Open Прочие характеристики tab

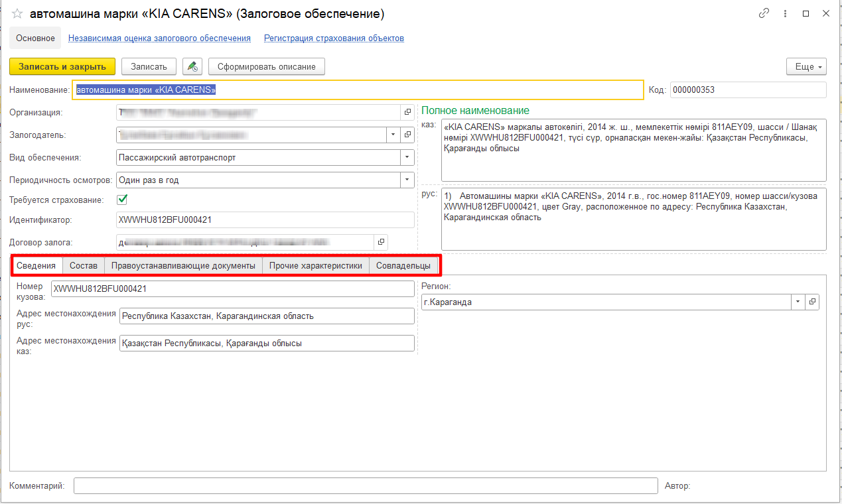pos(315,266)
